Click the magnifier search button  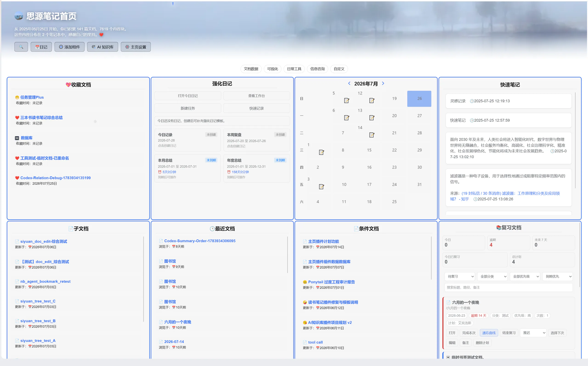click(x=21, y=47)
